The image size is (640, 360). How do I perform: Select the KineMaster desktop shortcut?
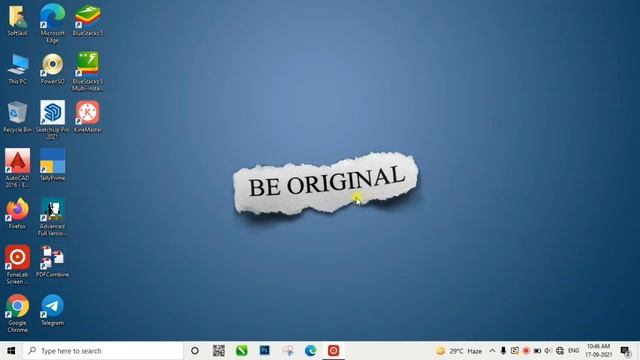[88, 117]
